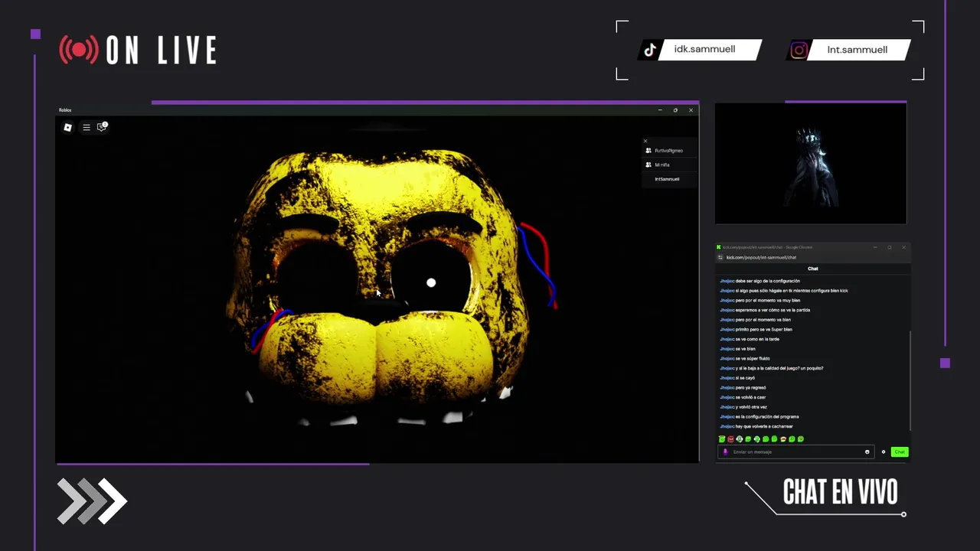Close the Kick chat Chrome window
This screenshot has height=551, width=980.
click(x=903, y=247)
